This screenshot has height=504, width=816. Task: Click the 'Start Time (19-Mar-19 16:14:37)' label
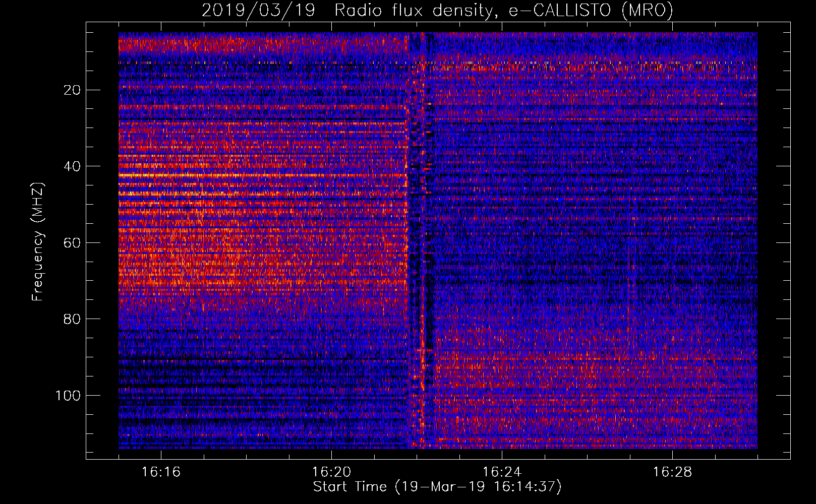click(437, 487)
